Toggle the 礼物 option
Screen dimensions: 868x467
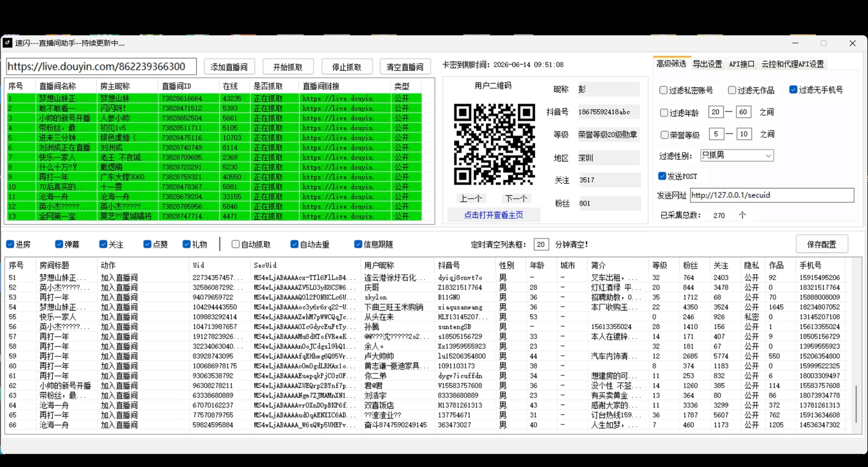(186, 244)
